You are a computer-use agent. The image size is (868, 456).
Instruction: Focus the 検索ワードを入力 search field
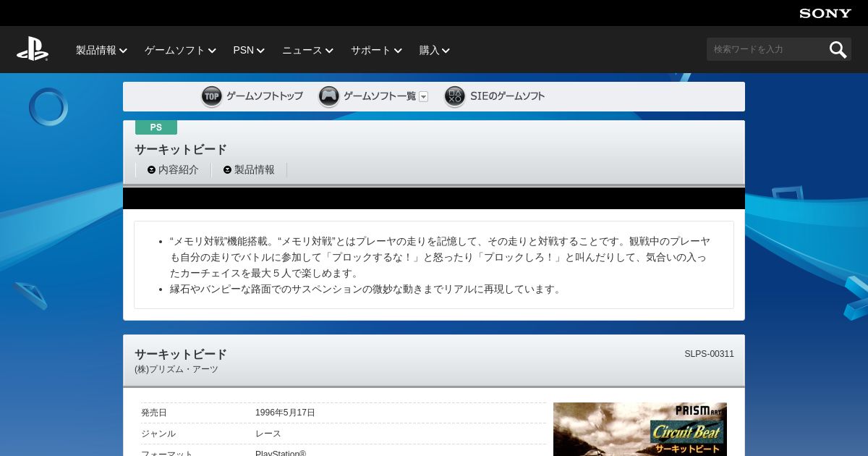[767, 49]
